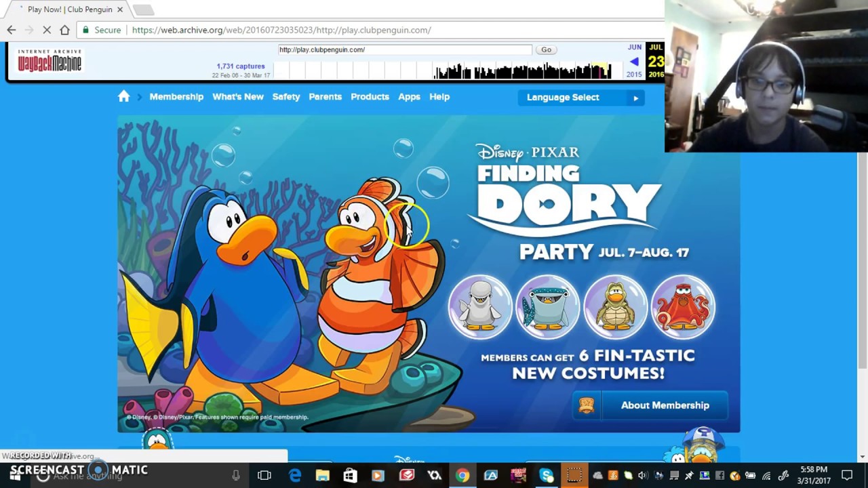Open the red checkmark app in taskbar
The height and width of the screenshot is (488, 868).
click(406, 476)
